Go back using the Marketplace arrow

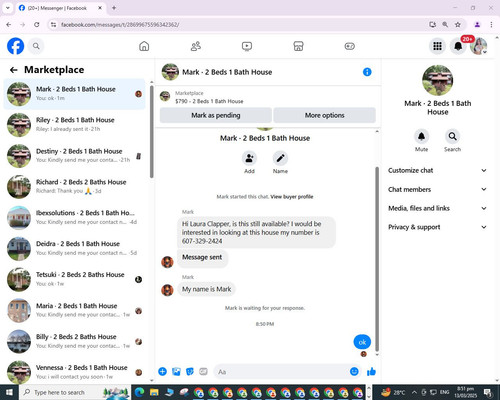click(x=14, y=70)
